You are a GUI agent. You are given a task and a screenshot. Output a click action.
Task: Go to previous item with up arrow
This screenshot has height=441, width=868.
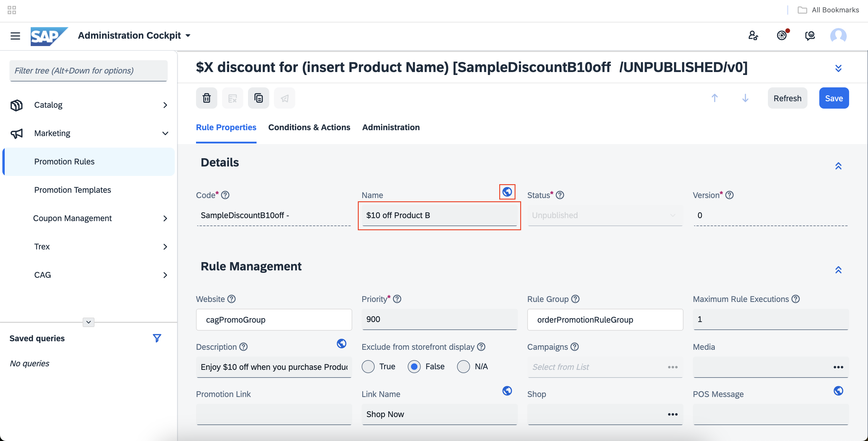click(x=714, y=98)
